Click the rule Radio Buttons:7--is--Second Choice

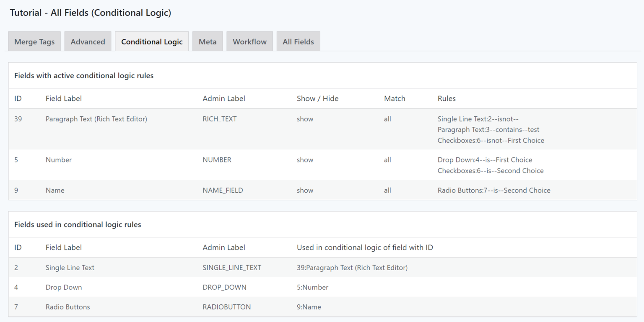point(494,190)
